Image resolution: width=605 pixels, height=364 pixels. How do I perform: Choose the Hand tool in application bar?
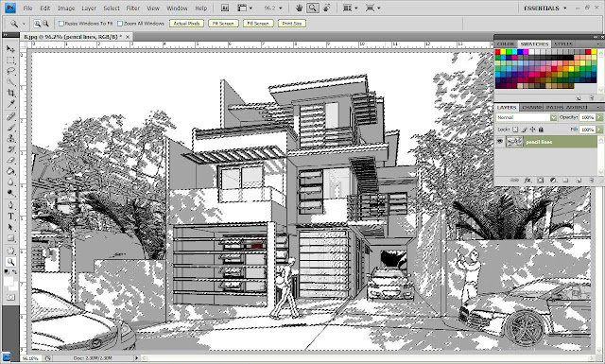[x=300, y=8]
